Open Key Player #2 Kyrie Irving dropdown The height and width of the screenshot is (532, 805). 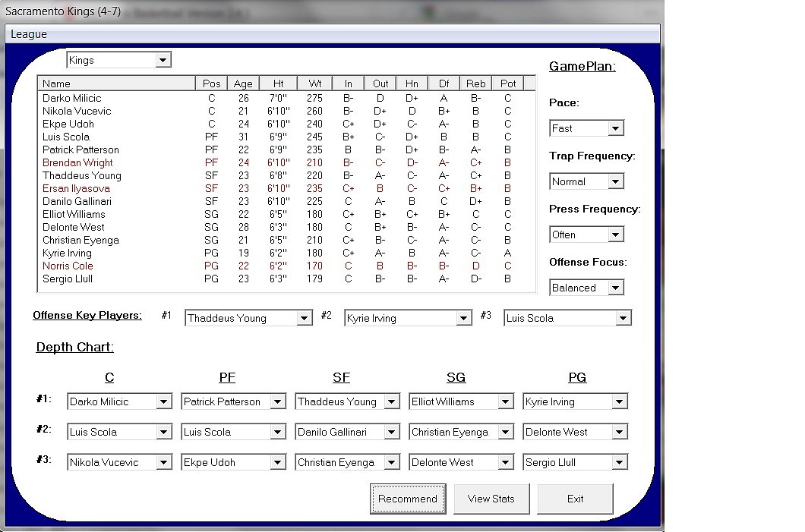408,318
